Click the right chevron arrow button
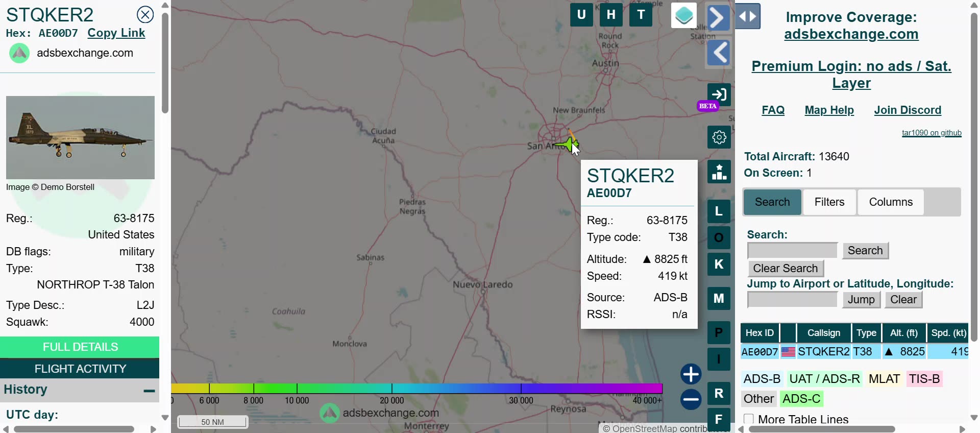 719,18
